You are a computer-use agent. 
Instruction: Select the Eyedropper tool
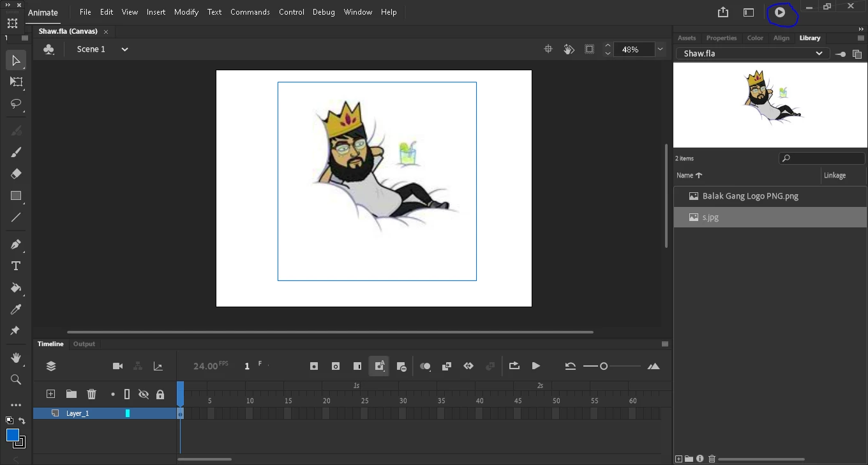point(16,309)
